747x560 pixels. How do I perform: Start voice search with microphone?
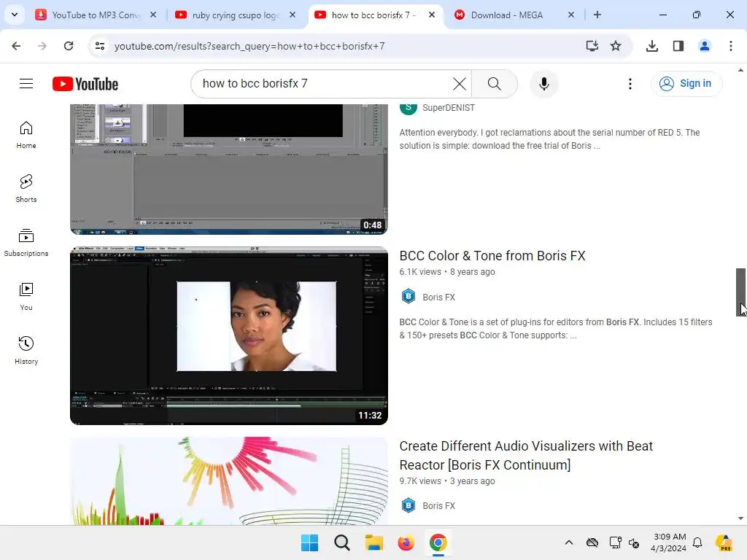543,84
